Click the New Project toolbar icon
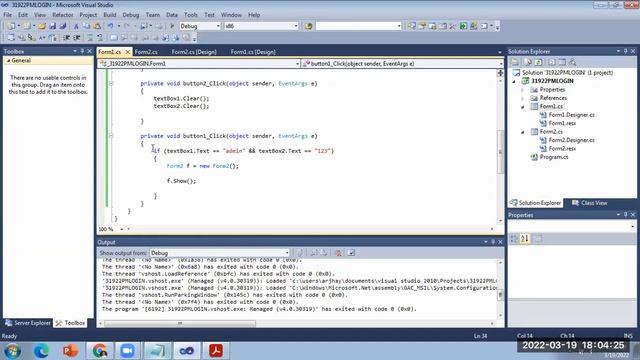This screenshot has height=360, width=640. [11, 26]
